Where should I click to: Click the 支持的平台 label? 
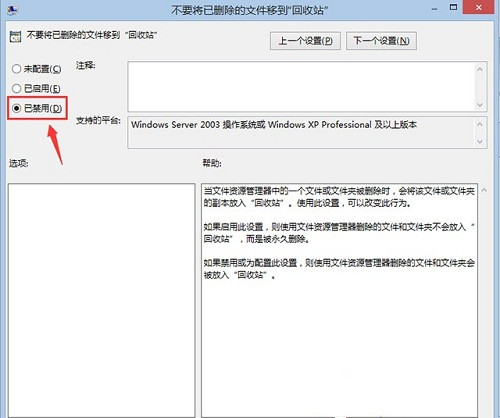pyautogui.click(x=98, y=120)
